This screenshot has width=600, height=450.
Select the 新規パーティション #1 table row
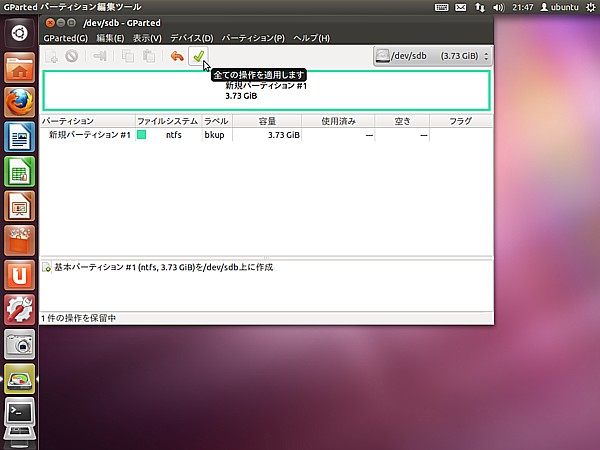coord(266,135)
